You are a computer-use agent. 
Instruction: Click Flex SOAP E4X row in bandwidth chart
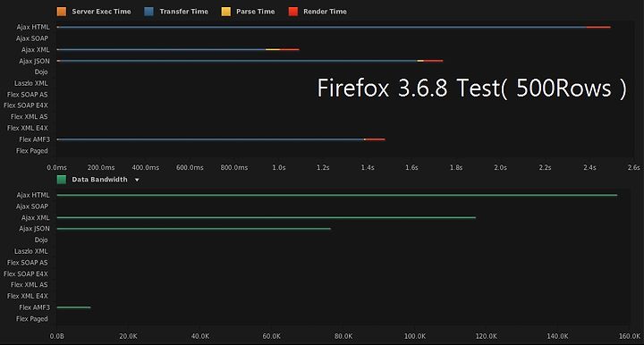tap(25, 273)
